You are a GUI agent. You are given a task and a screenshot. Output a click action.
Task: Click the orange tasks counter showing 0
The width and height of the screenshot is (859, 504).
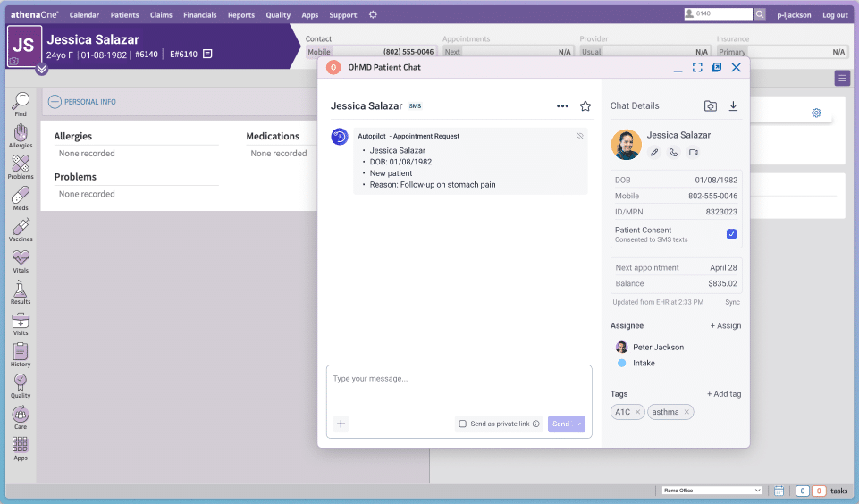pyautogui.click(x=819, y=491)
